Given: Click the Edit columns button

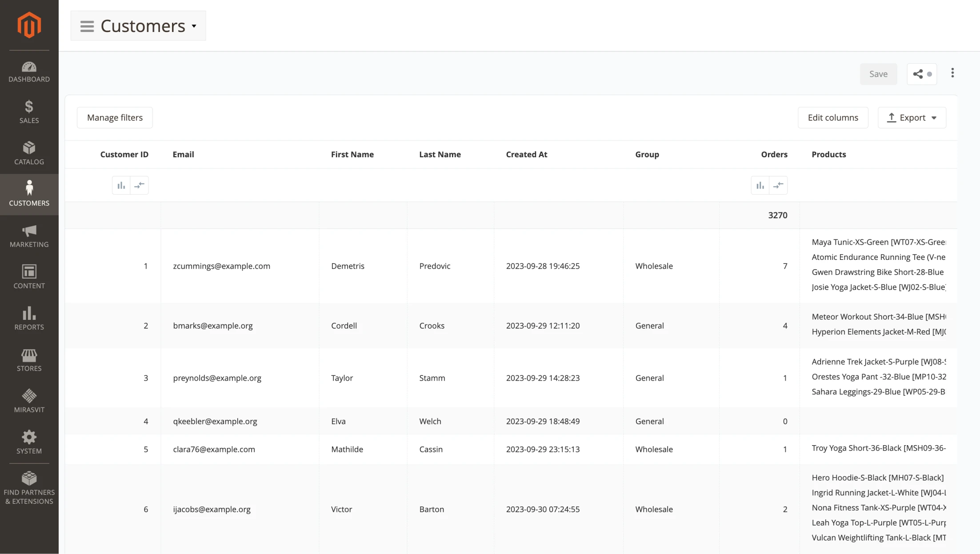Looking at the screenshot, I should pyautogui.click(x=832, y=117).
